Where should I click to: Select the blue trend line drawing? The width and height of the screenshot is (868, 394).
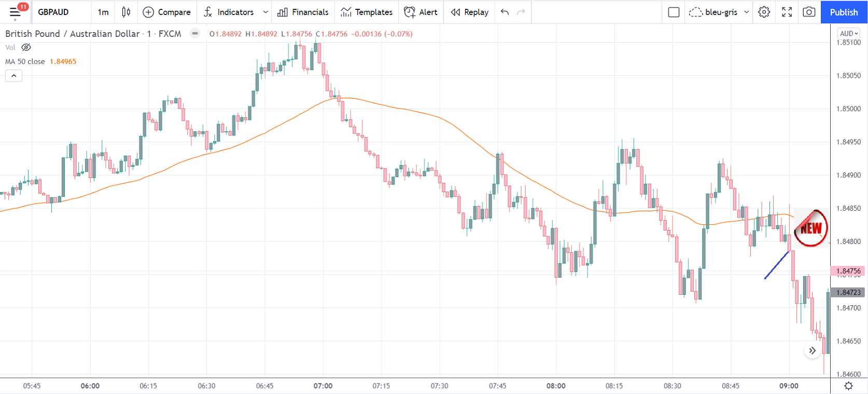pyautogui.click(x=776, y=265)
